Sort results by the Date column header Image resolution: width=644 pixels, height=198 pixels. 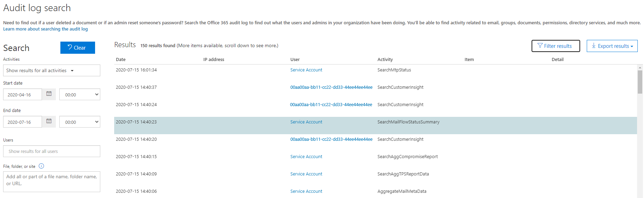[x=121, y=60]
